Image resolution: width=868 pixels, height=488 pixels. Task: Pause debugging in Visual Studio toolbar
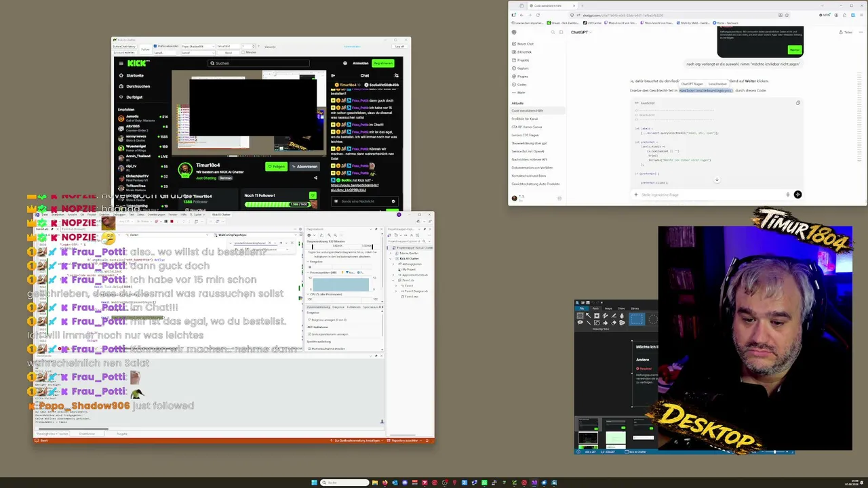[x=165, y=221]
